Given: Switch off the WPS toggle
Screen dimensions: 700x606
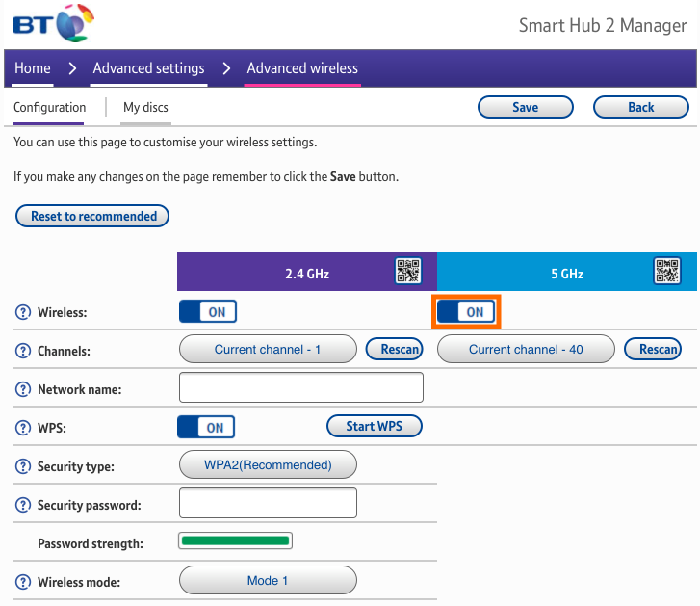Looking at the screenshot, I should point(206,427).
